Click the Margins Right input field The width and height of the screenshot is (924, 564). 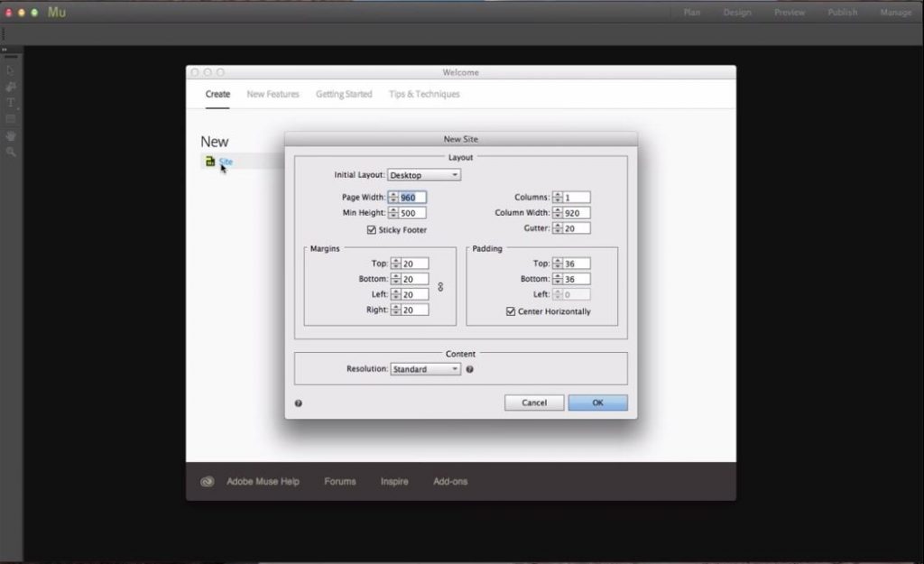pos(415,310)
